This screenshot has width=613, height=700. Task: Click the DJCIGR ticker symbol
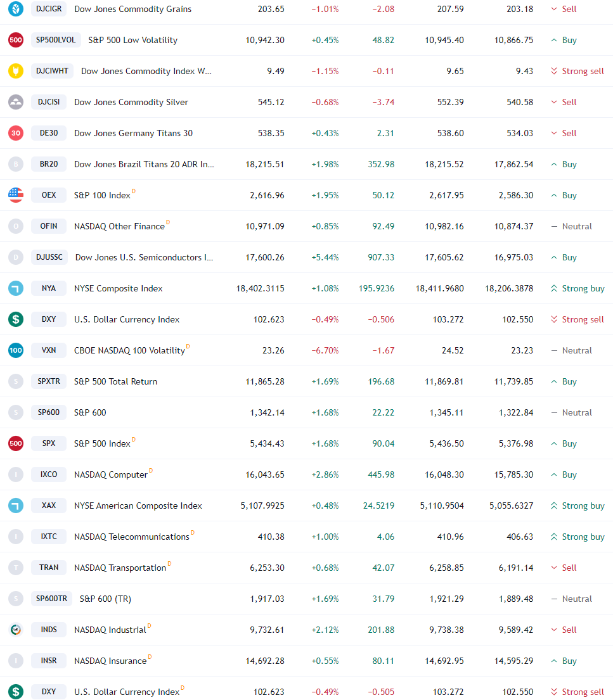click(x=49, y=9)
